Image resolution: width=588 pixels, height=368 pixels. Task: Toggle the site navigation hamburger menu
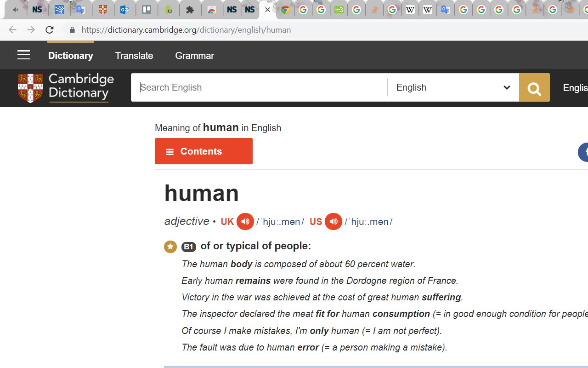[23, 55]
